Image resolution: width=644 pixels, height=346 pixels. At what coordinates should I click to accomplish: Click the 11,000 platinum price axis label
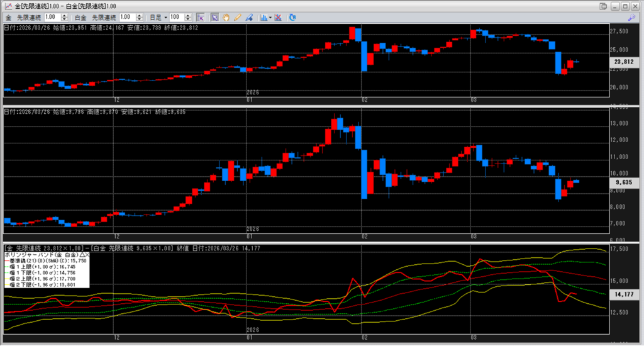pos(619,157)
